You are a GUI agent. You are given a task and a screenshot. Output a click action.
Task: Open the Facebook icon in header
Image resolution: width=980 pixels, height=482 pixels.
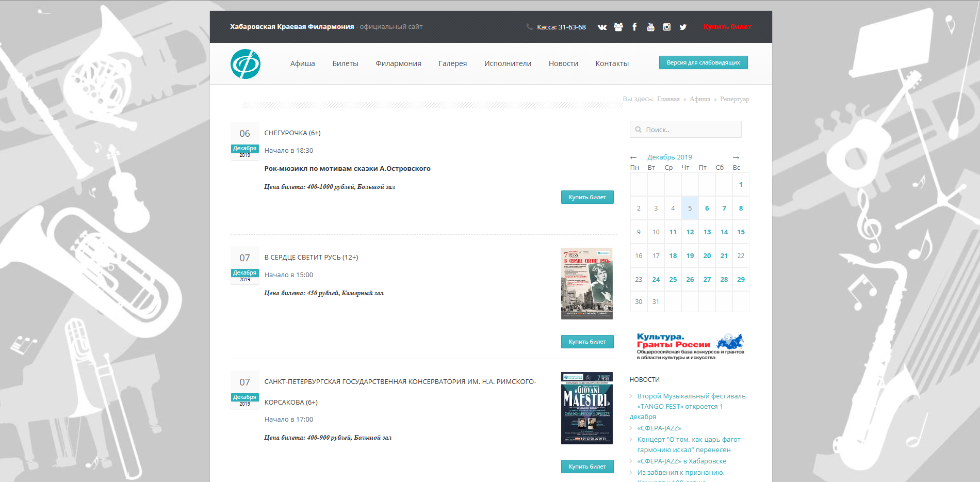tap(634, 27)
